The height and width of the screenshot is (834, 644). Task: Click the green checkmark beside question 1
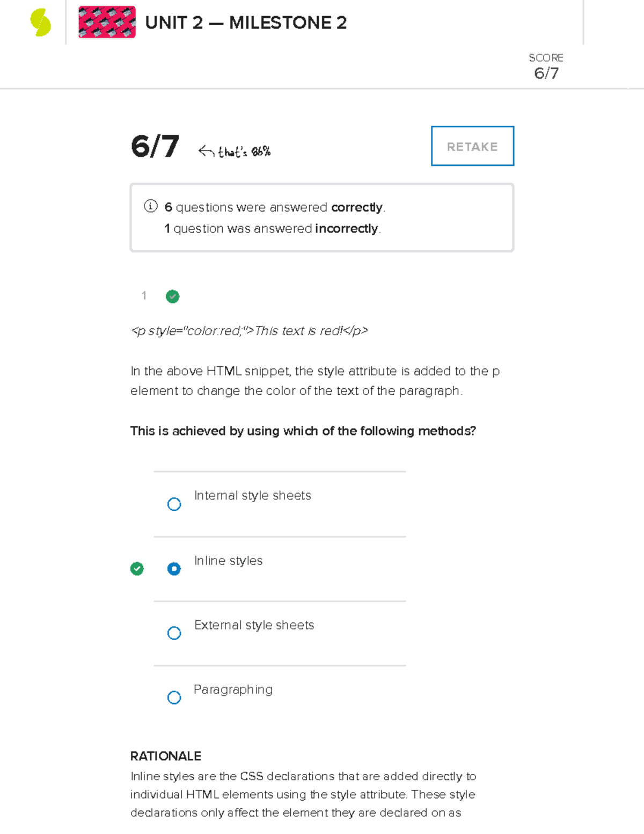coord(172,296)
